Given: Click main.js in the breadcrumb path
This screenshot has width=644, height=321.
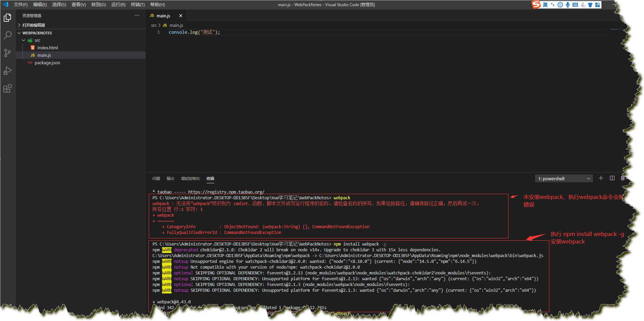Looking at the screenshot, I should [x=176, y=25].
